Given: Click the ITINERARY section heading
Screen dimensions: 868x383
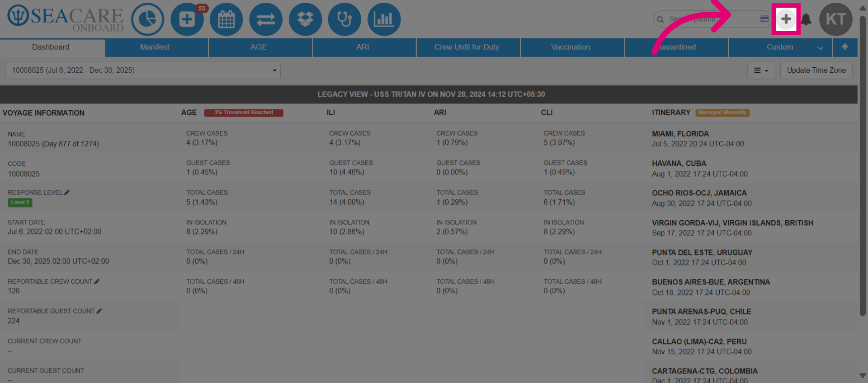Looking at the screenshot, I should pyautogui.click(x=671, y=112).
